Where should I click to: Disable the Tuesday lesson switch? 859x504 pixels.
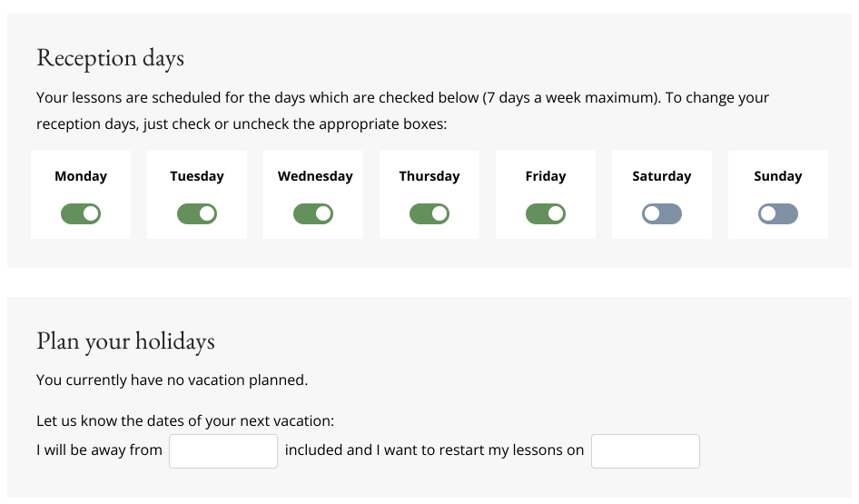[x=197, y=214]
